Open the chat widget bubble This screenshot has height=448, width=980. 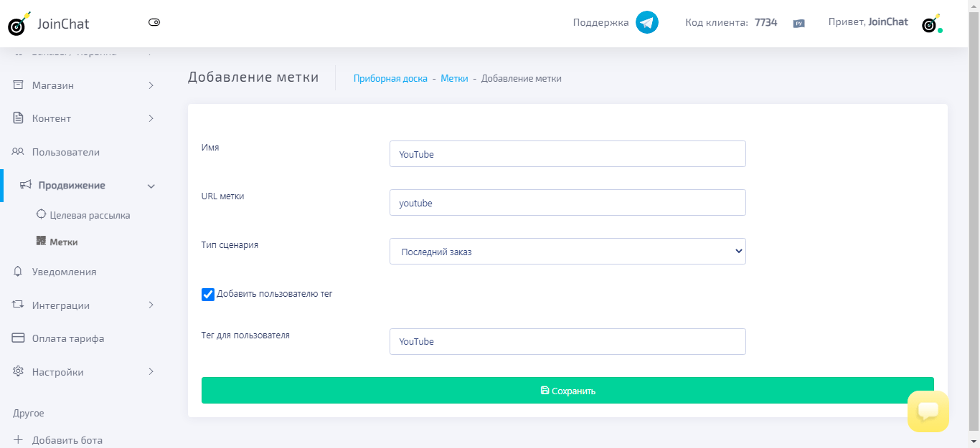(x=928, y=412)
